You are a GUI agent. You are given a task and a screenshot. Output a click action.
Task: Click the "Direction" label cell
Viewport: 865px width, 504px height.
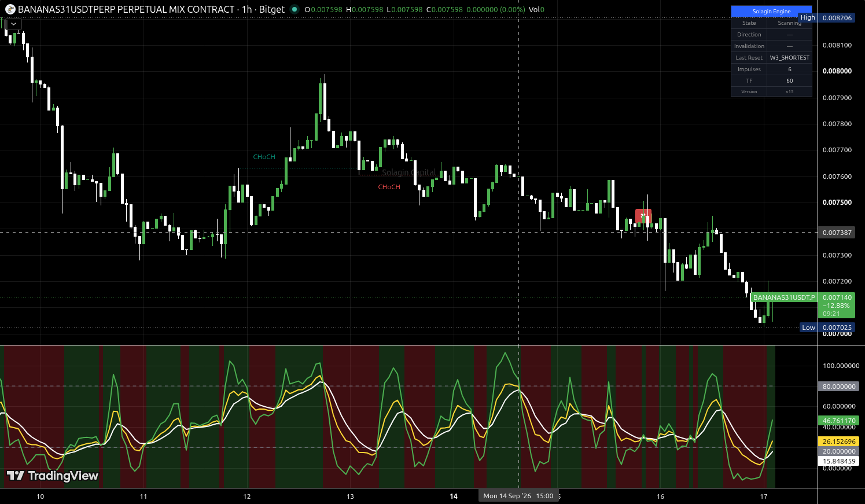click(x=749, y=35)
